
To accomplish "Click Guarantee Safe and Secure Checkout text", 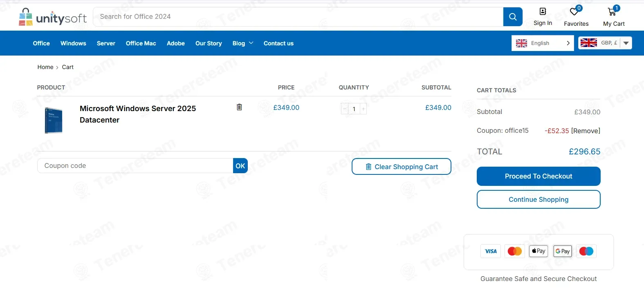I will (x=539, y=279).
